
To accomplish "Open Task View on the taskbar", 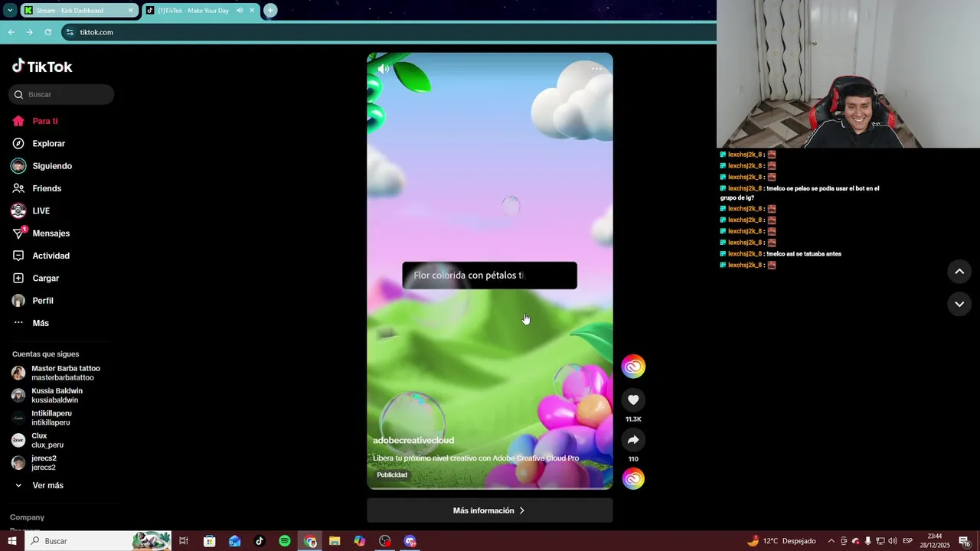I will click(x=184, y=541).
